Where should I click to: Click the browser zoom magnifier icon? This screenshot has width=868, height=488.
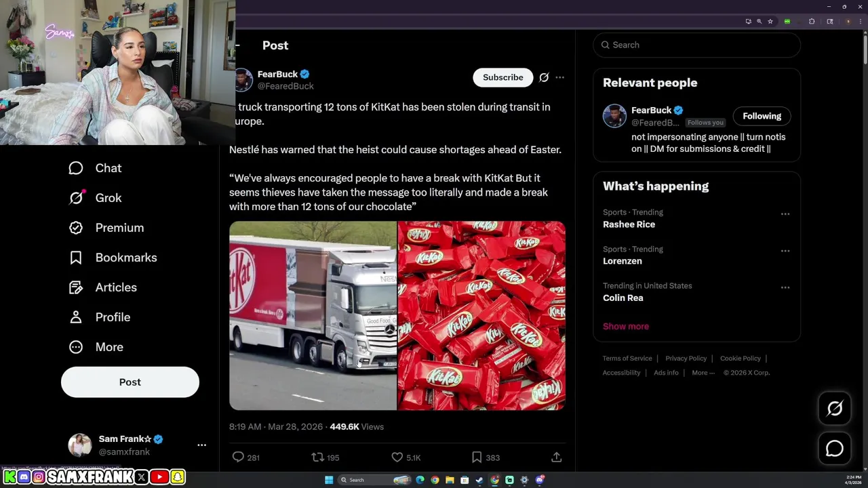click(759, 21)
